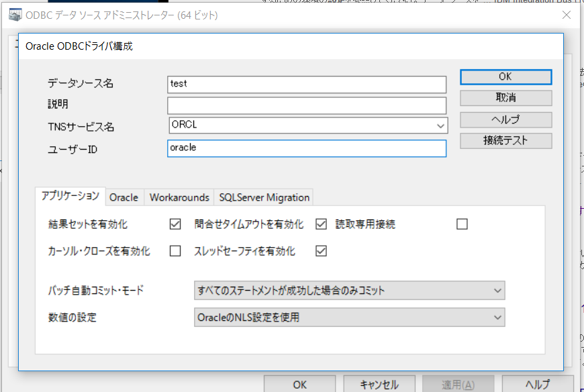
Task: Expand the バッチ自動コミット・モード dropdown
Action: (x=349, y=291)
